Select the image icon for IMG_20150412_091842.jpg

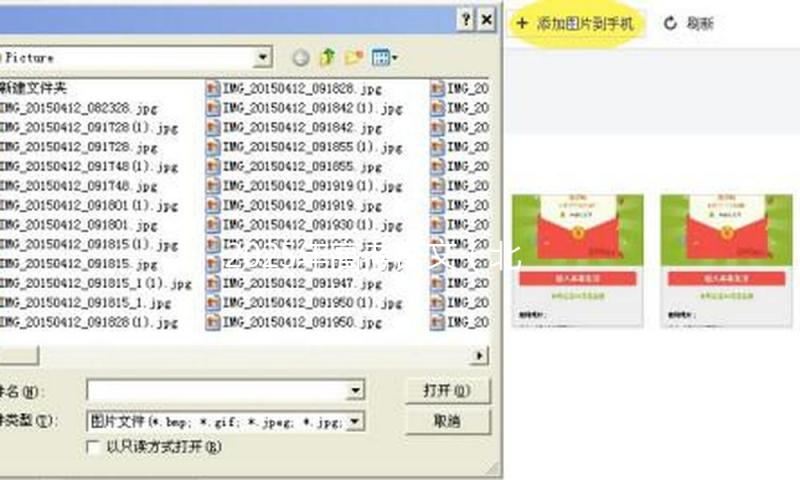click(x=213, y=128)
